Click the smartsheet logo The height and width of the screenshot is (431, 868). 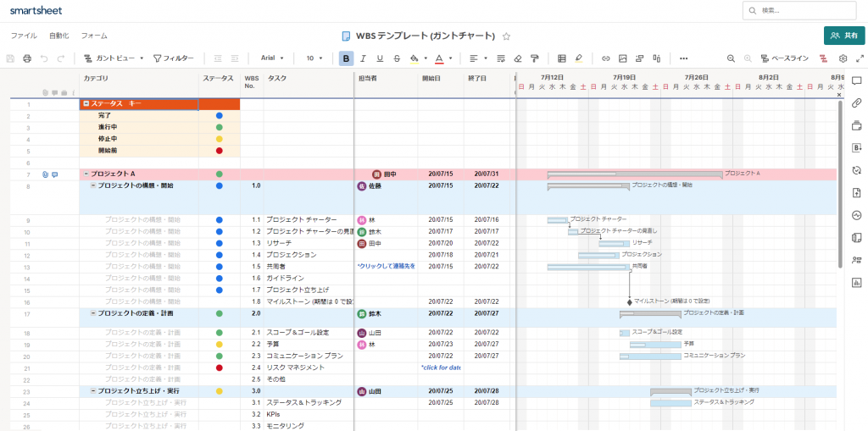(36, 10)
